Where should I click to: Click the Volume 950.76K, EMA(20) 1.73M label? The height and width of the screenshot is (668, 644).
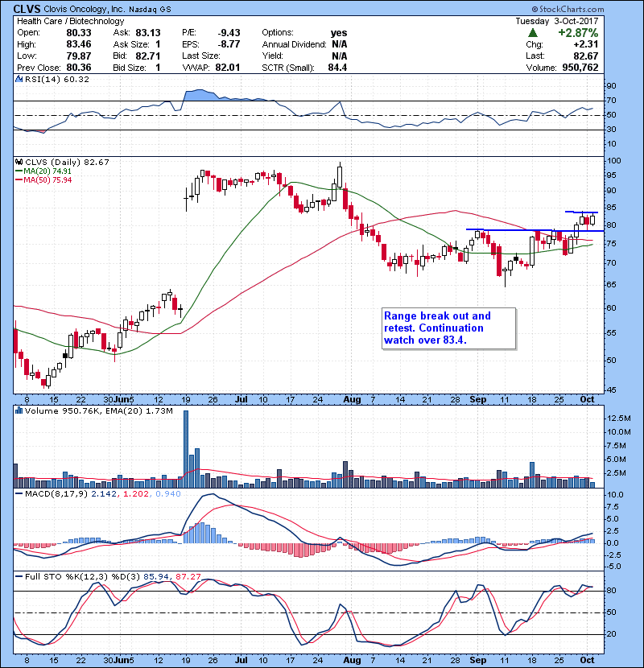point(99,411)
